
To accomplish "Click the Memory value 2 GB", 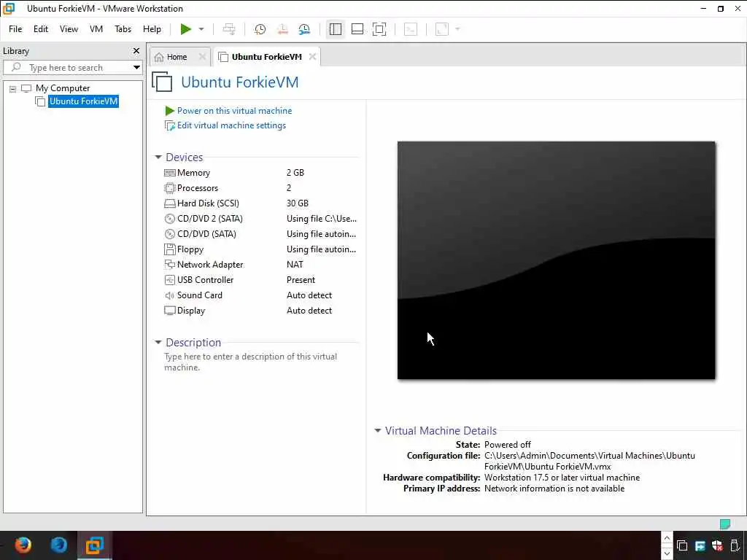I will [x=295, y=173].
